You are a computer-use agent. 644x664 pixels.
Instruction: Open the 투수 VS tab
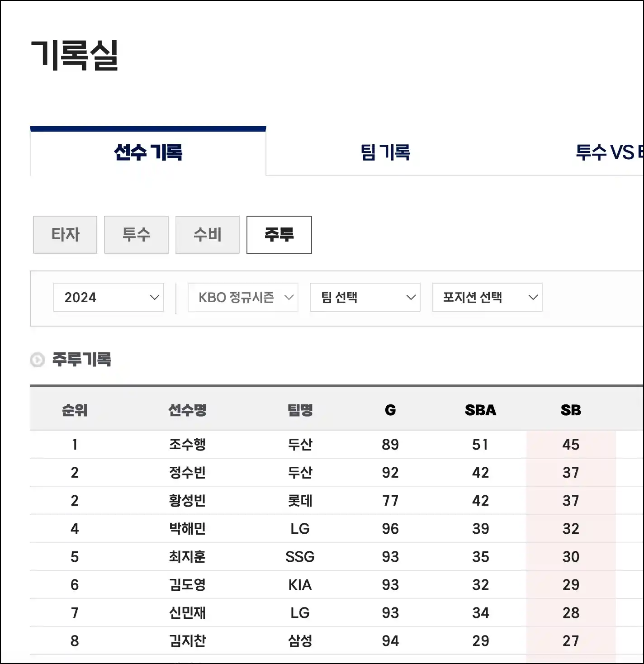(609, 152)
